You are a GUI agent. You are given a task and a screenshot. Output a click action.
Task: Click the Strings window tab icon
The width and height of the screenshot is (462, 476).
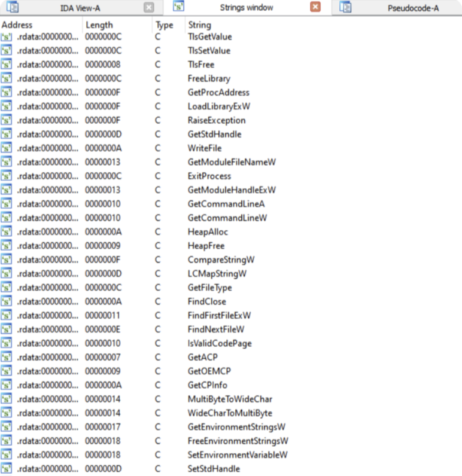click(x=178, y=6)
